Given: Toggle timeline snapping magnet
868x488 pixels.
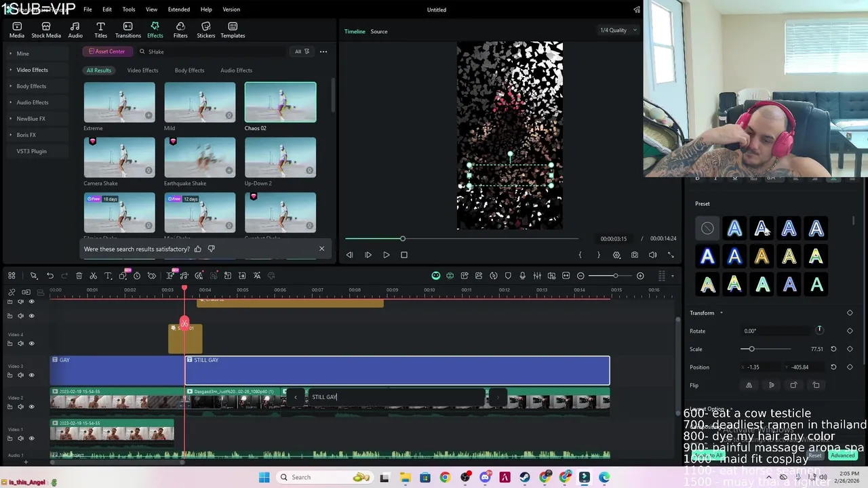Looking at the screenshot, I should 450,276.
